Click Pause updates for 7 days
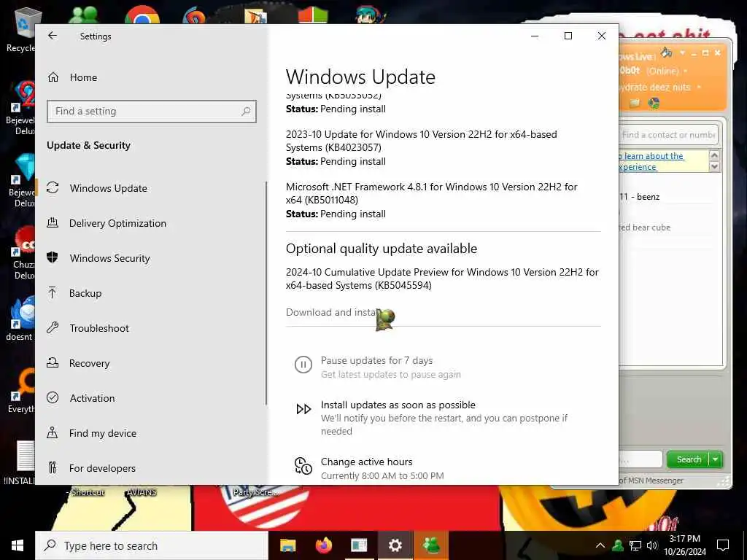The image size is (747, 560). (376, 360)
